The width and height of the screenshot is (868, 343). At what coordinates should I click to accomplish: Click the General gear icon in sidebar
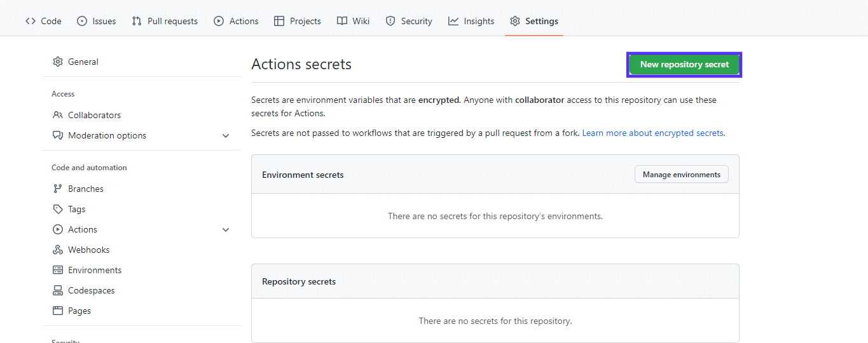pyautogui.click(x=58, y=62)
